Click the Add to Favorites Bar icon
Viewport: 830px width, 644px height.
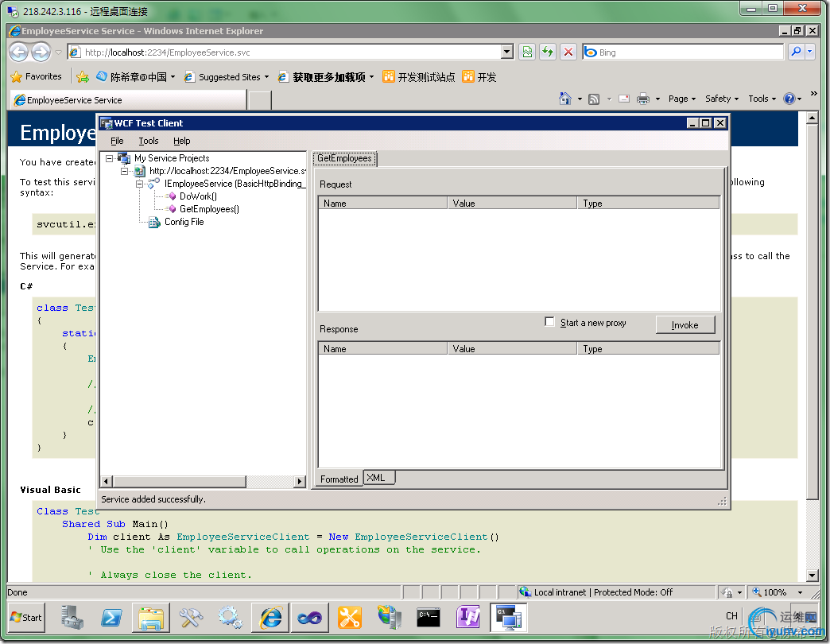[x=83, y=77]
